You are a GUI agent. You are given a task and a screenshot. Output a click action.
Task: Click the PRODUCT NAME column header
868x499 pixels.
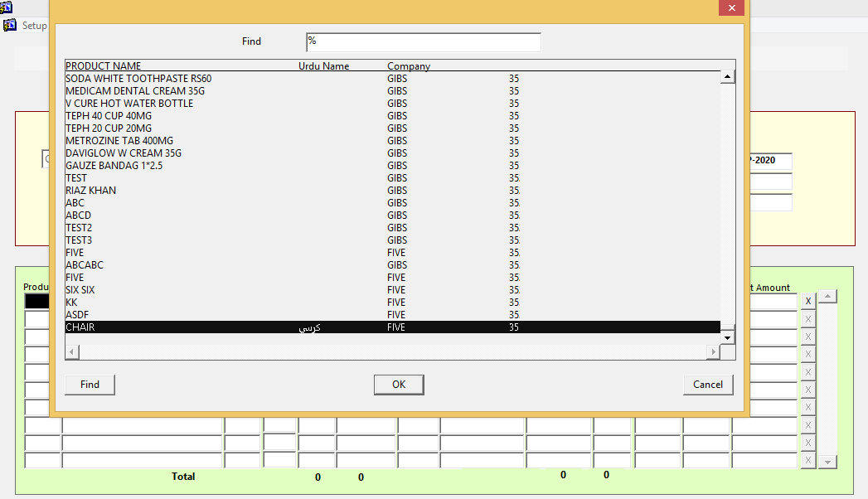click(x=104, y=66)
